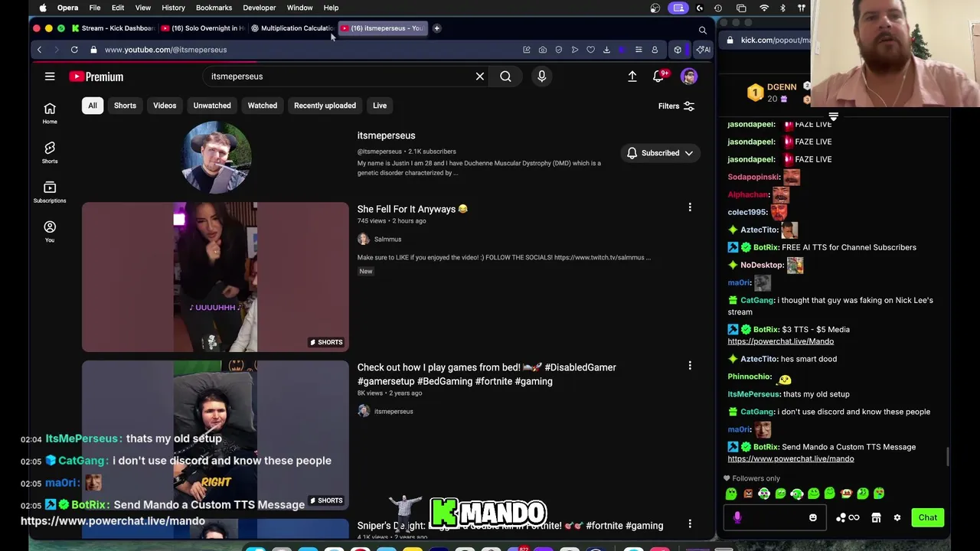Viewport: 980px width, 551px height.
Task: Select the Unwatched filter chip
Action: (x=212, y=106)
